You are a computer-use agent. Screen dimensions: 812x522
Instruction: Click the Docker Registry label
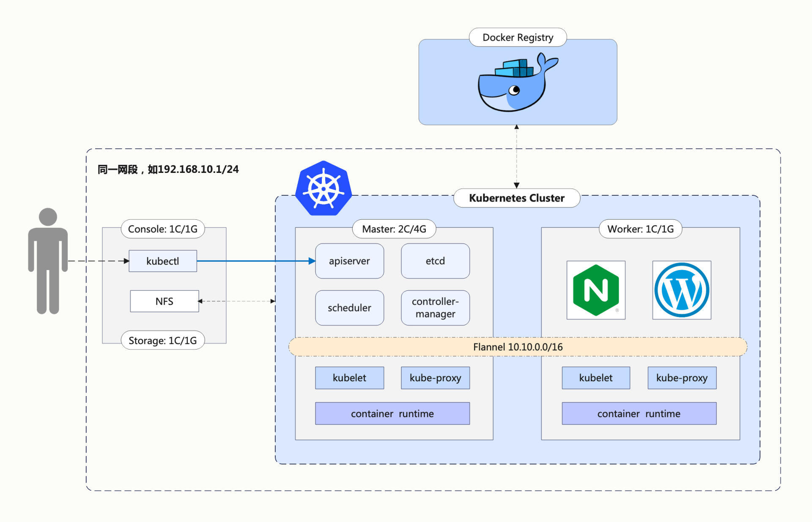coord(518,37)
